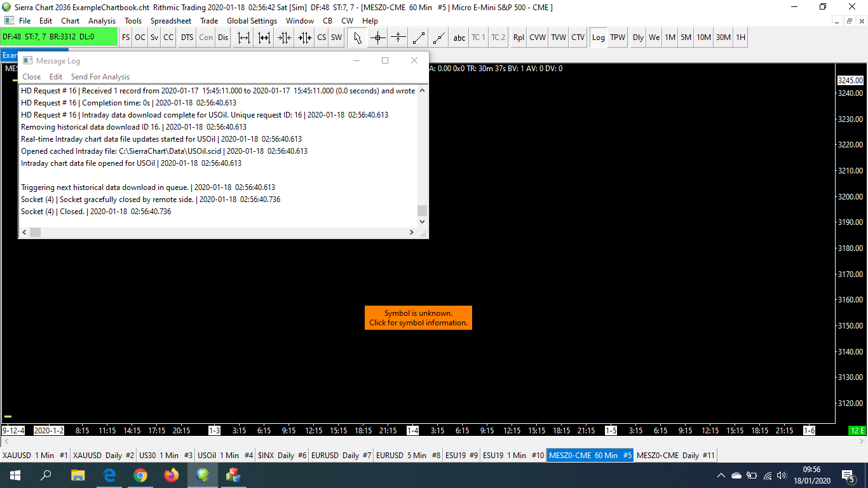Click Send For Analysis in Message Log
Screen dimensions: 868x488
tap(100, 77)
